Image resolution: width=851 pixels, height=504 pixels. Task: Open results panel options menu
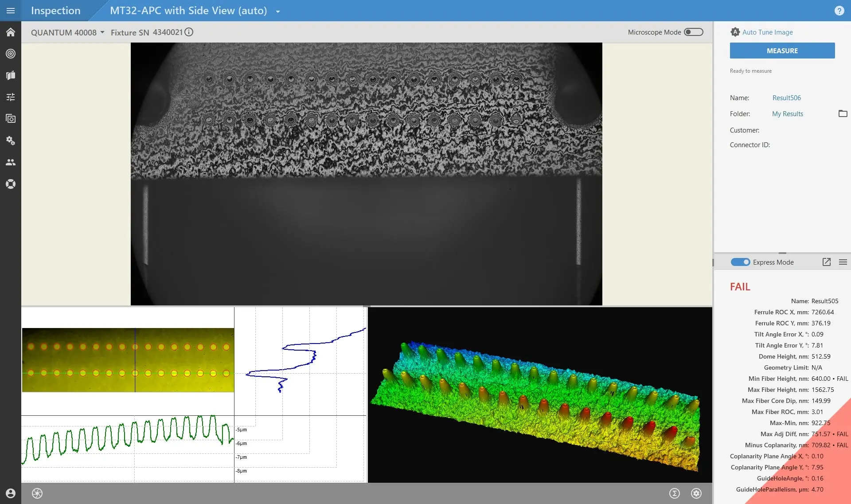click(x=843, y=262)
